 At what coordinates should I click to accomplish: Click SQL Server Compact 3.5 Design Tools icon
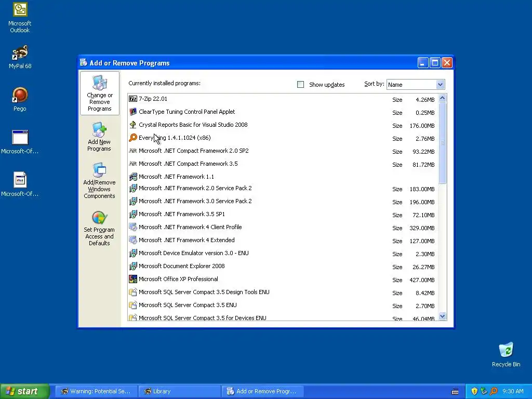[133, 292]
